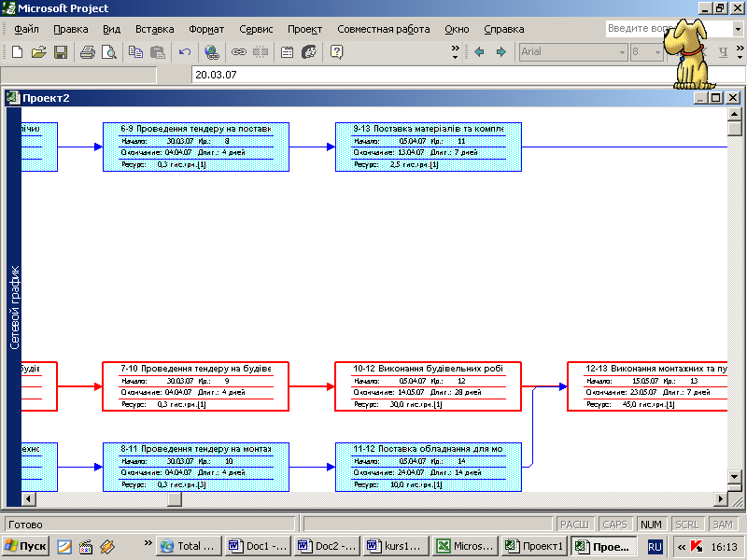Open the Arial font dropdown
This screenshot has height=560, width=747.
pyautogui.click(x=621, y=52)
